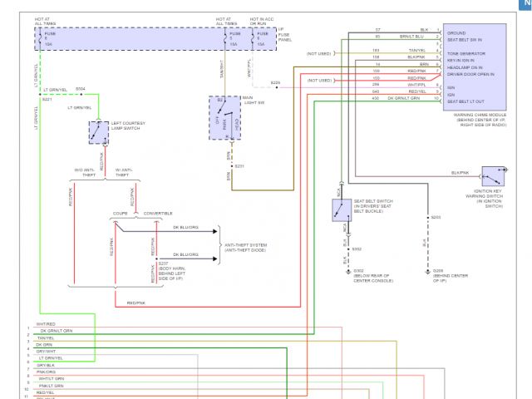Click the S231 splice on the BRN wire
532x399 pixels.
tap(239, 166)
